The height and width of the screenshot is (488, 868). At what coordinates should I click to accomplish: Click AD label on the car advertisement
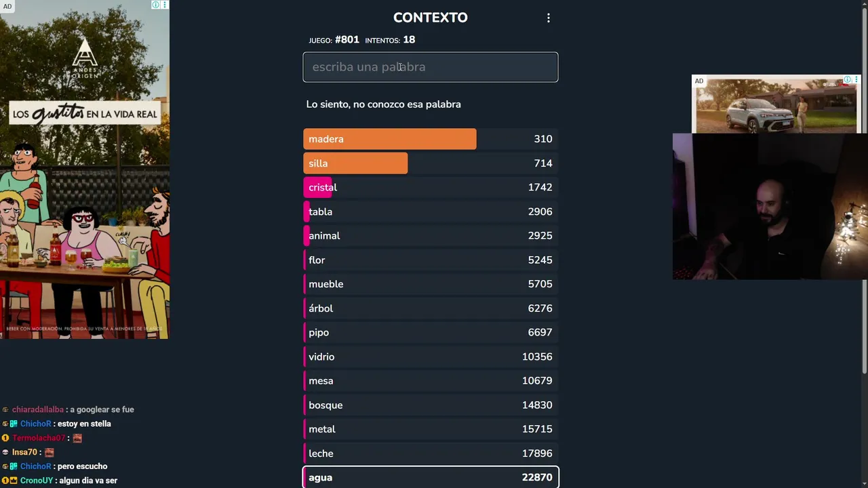698,81
